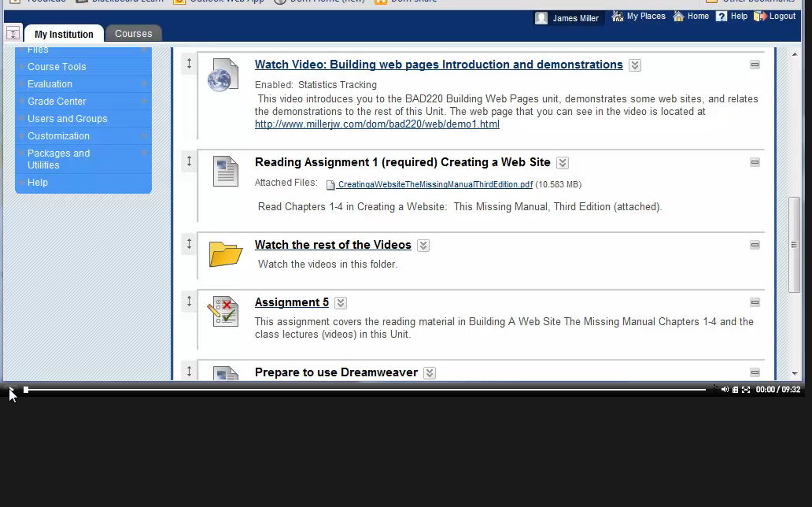
Task: Open options dropdown next to Assignment 5
Action: click(x=341, y=303)
